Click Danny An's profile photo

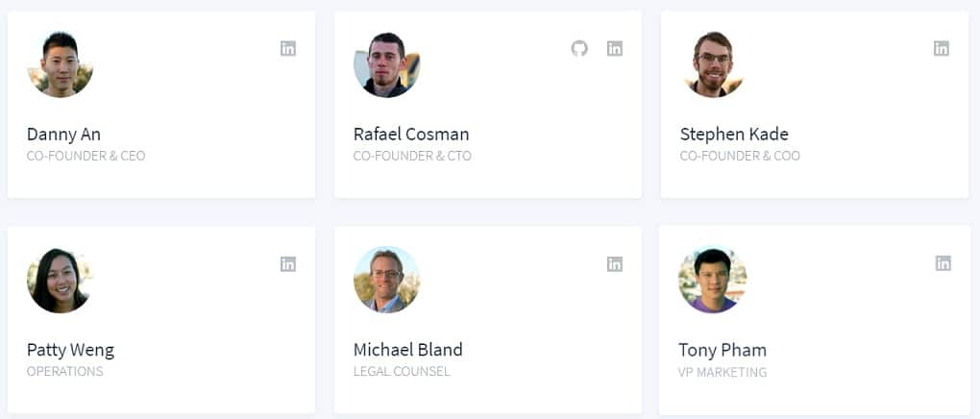pyautogui.click(x=61, y=64)
